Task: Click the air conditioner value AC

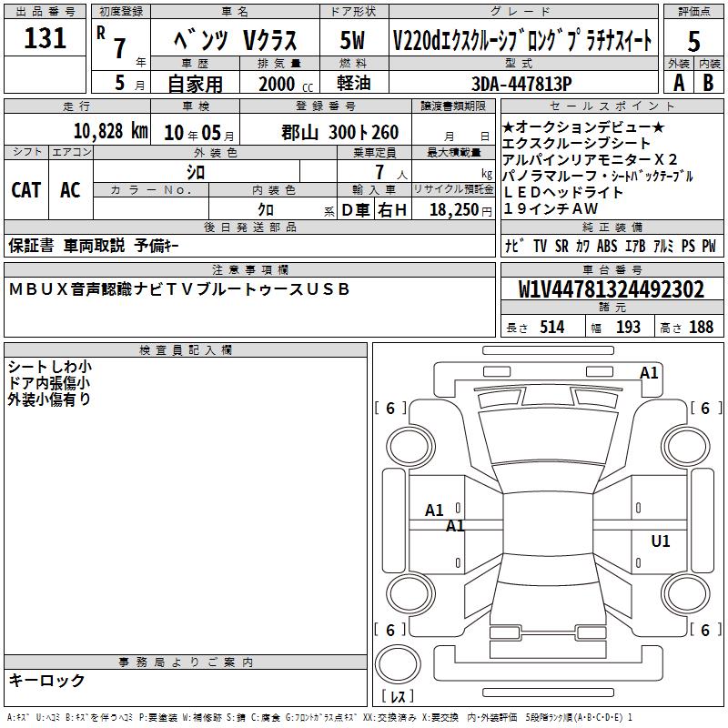Action: click(70, 190)
